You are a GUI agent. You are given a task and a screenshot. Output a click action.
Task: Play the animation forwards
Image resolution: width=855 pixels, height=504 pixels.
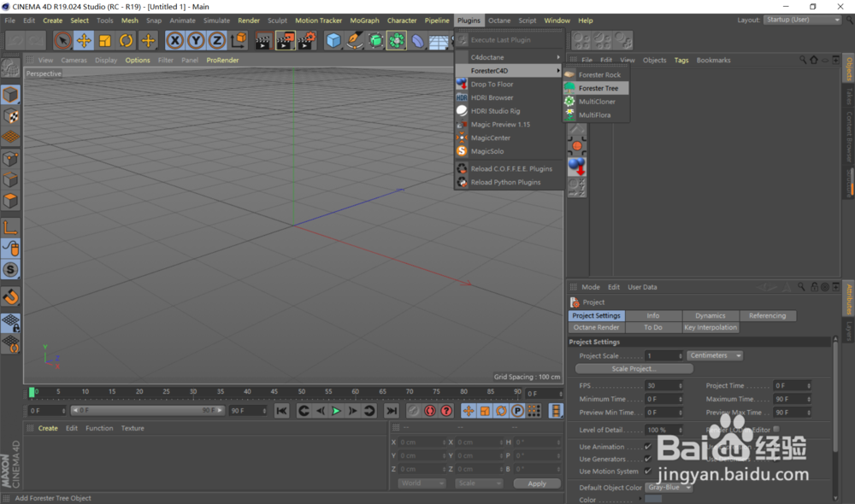pos(336,411)
